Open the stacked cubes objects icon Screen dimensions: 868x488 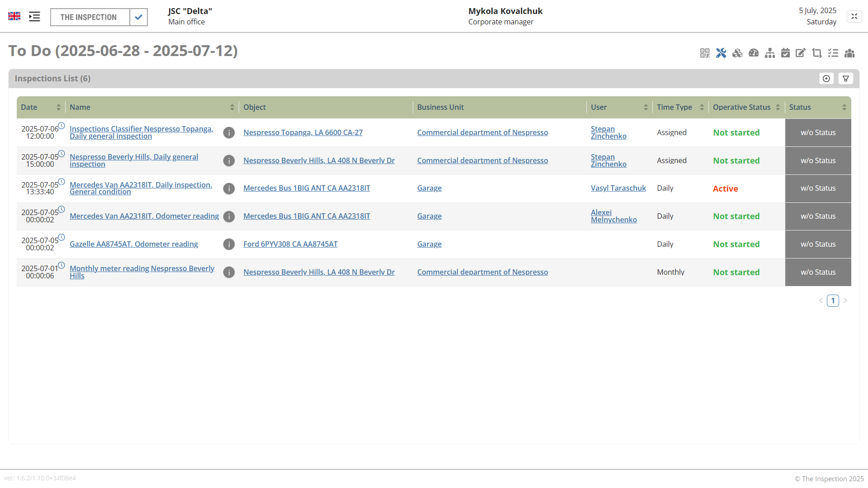(x=737, y=53)
